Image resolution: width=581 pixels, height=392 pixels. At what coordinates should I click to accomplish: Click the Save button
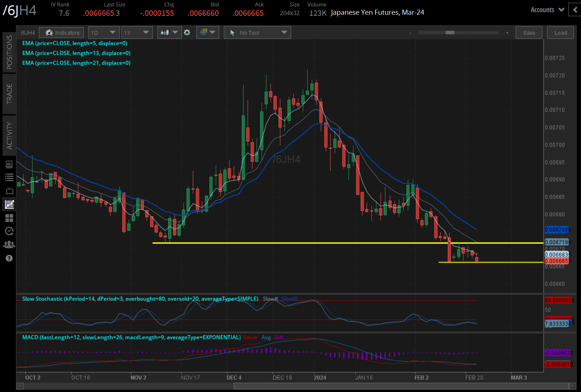tap(529, 32)
